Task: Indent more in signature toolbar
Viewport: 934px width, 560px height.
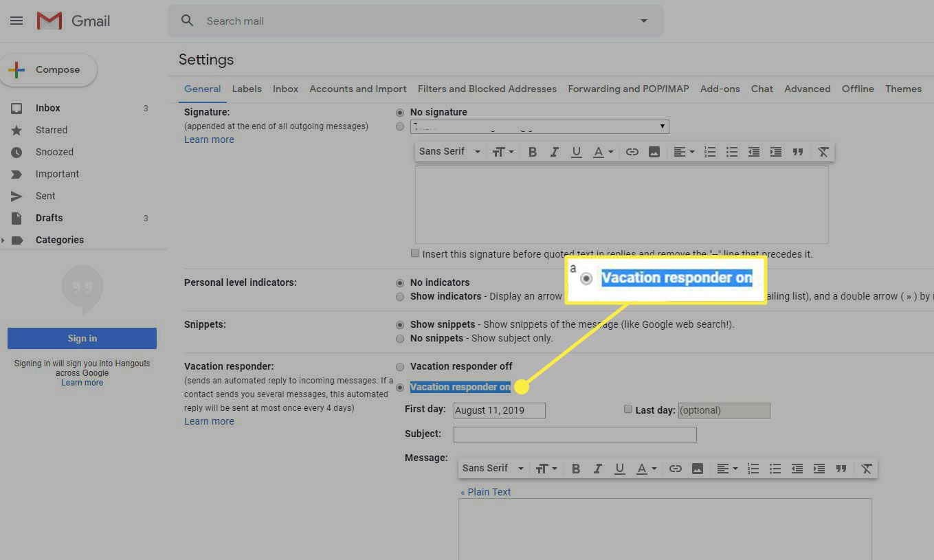Action: [776, 152]
